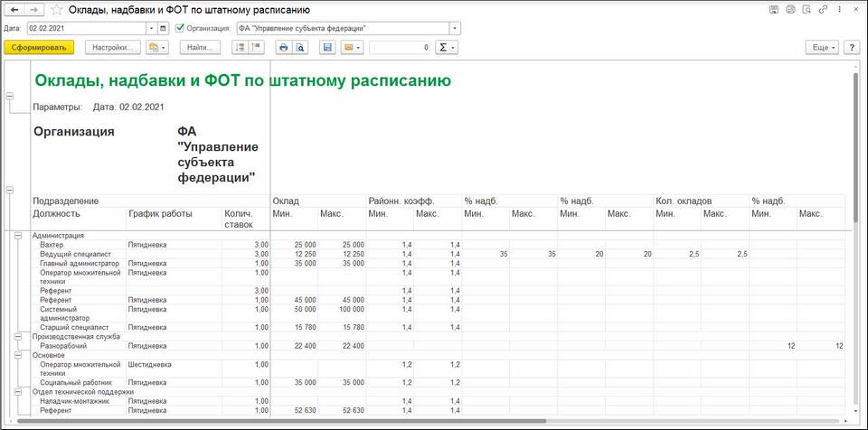This screenshot has width=868, height=430.
Task: Add report to favorites with star icon
Action: click(x=56, y=10)
